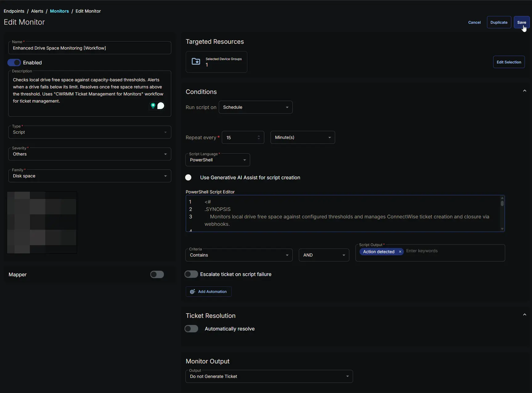Open the Family dropdown showing Disk space
The width and height of the screenshot is (532, 393).
coord(90,176)
